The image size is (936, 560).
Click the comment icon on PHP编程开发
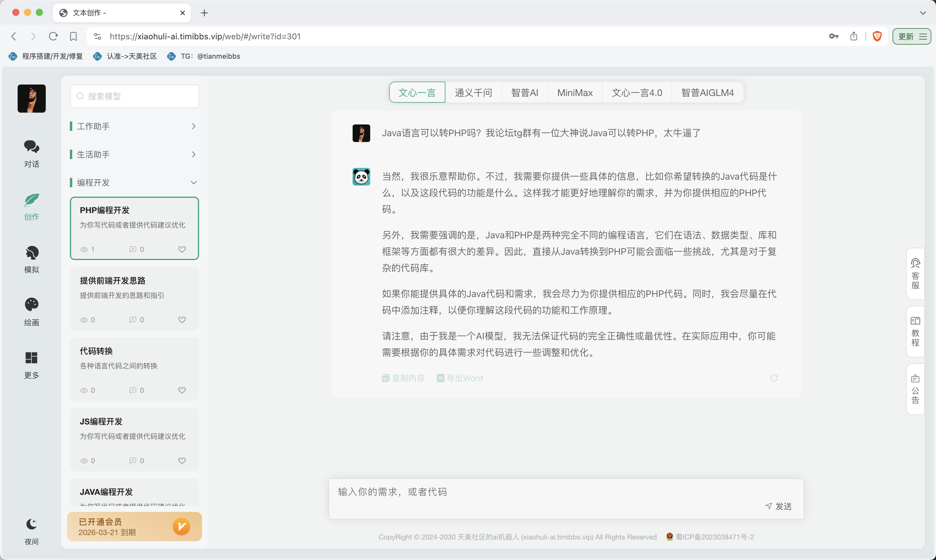(133, 249)
